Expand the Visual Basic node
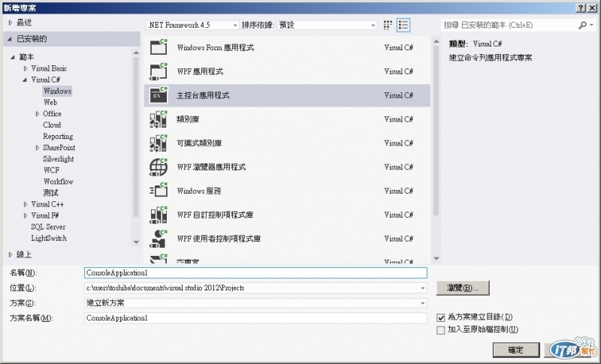 26,68
